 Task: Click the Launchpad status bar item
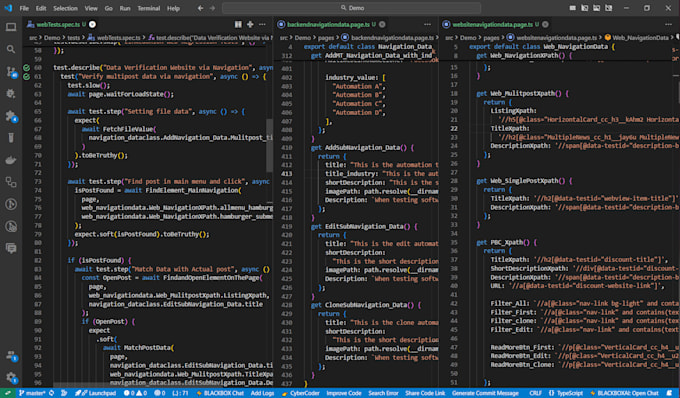point(95,393)
